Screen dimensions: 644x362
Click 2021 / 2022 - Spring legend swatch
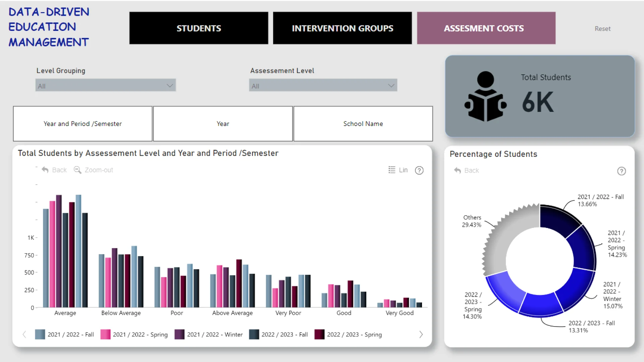[x=105, y=334]
